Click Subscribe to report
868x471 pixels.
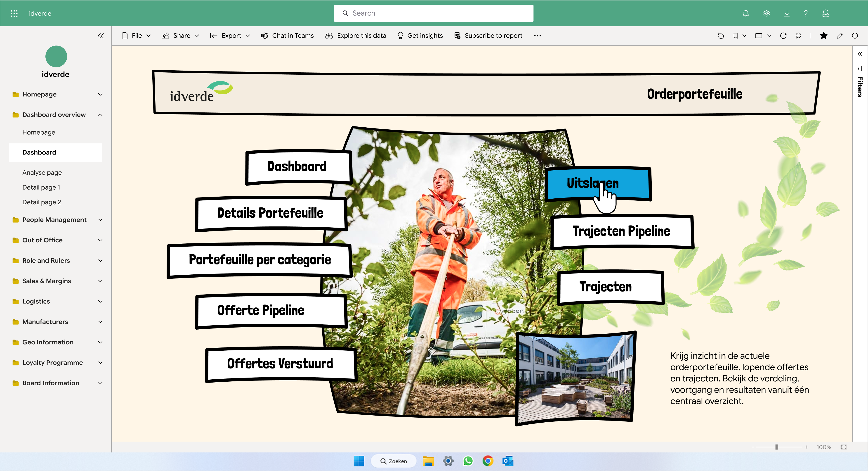488,36
